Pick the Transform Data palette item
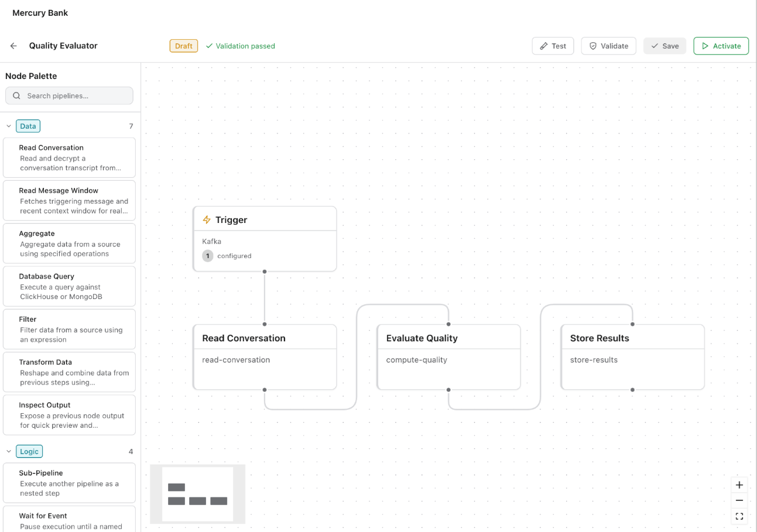The height and width of the screenshot is (532, 757). click(69, 372)
